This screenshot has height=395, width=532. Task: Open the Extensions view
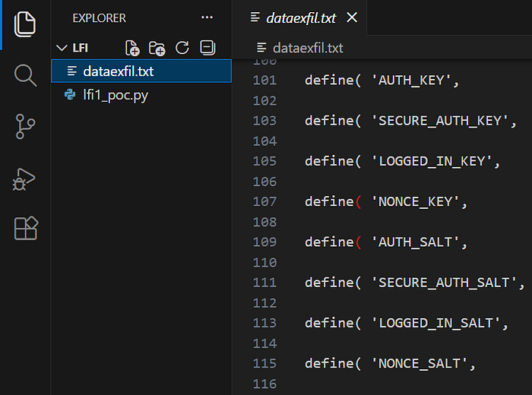(x=25, y=228)
